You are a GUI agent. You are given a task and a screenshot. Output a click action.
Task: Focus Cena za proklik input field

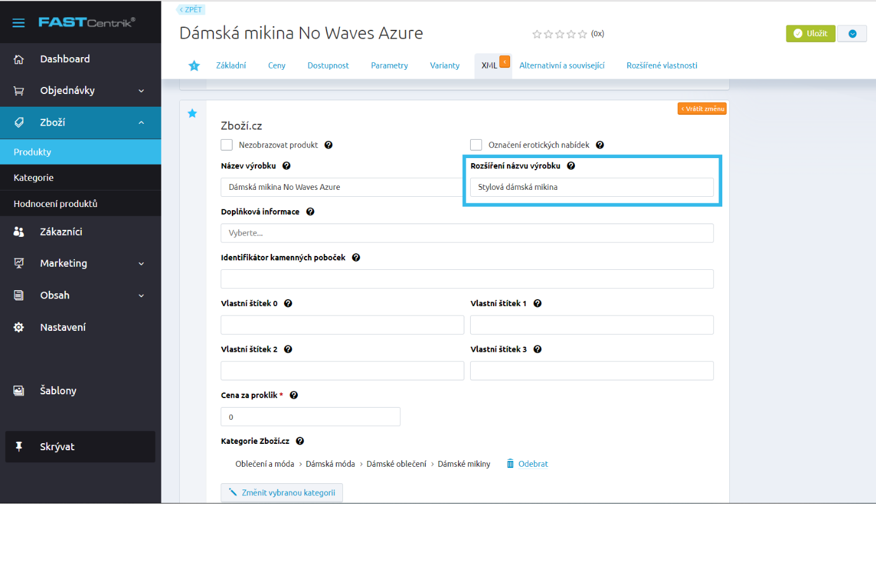(311, 417)
